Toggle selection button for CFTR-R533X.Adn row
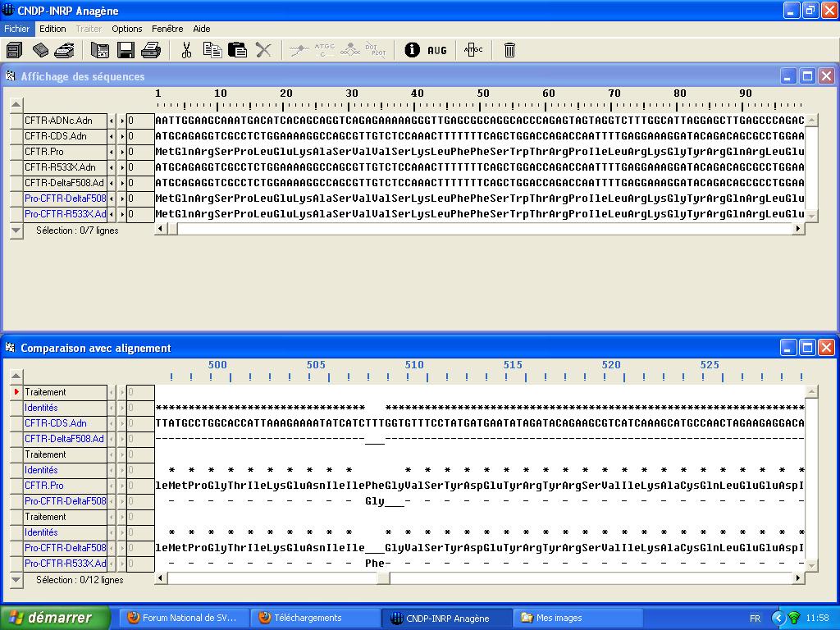Viewport: 840px width, 630px height. point(16,167)
